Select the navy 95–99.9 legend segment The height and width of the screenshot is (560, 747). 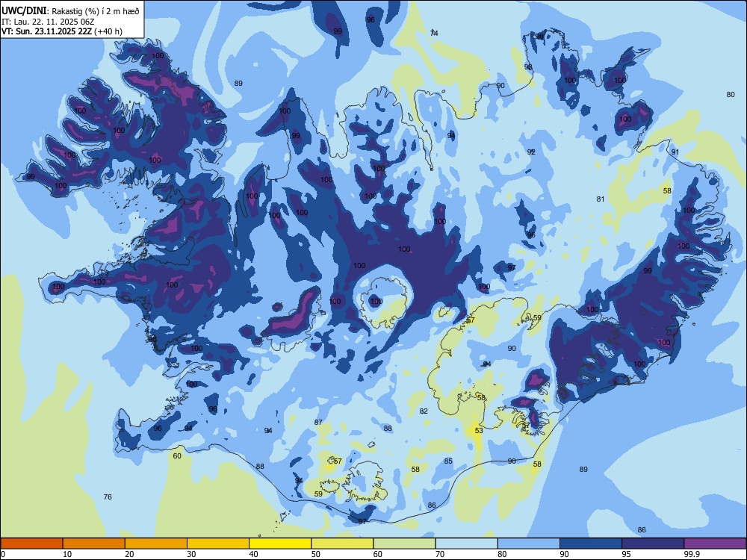[653, 544]
